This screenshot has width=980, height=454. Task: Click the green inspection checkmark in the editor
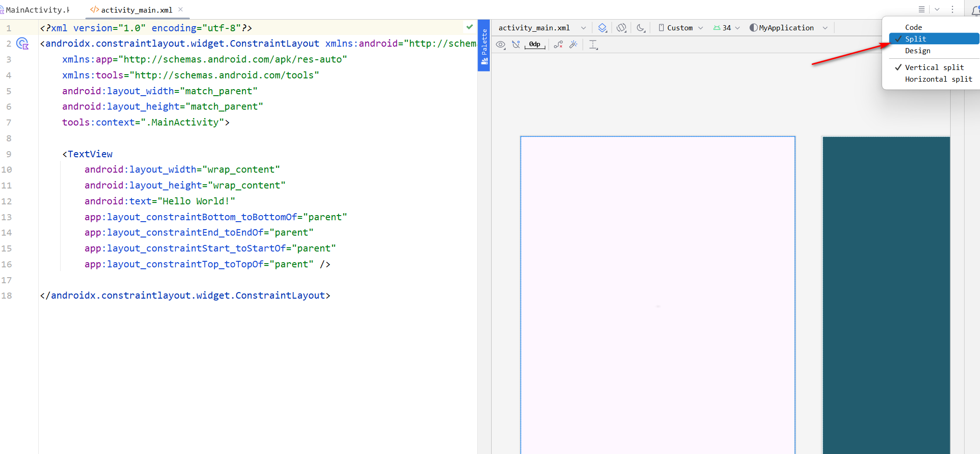point(470,27)
